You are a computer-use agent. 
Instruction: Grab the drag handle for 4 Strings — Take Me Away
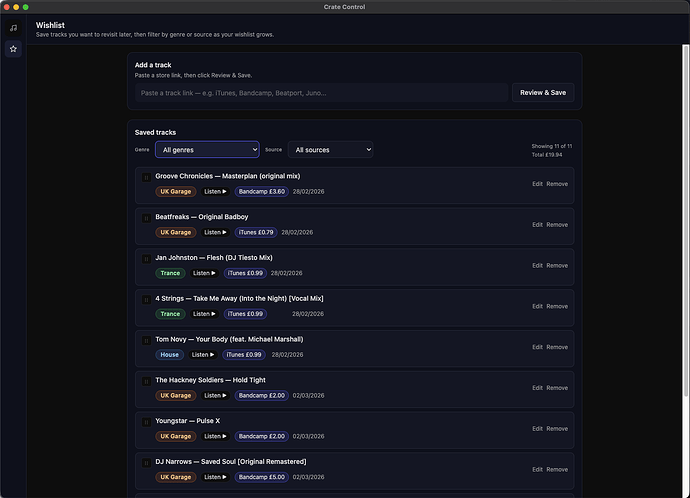coord(146,300)
